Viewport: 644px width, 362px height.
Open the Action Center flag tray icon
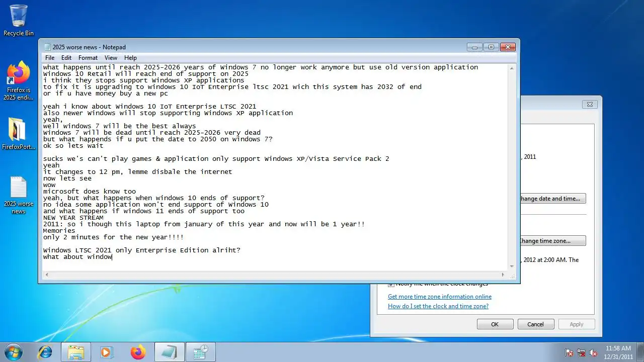[570, 352]
